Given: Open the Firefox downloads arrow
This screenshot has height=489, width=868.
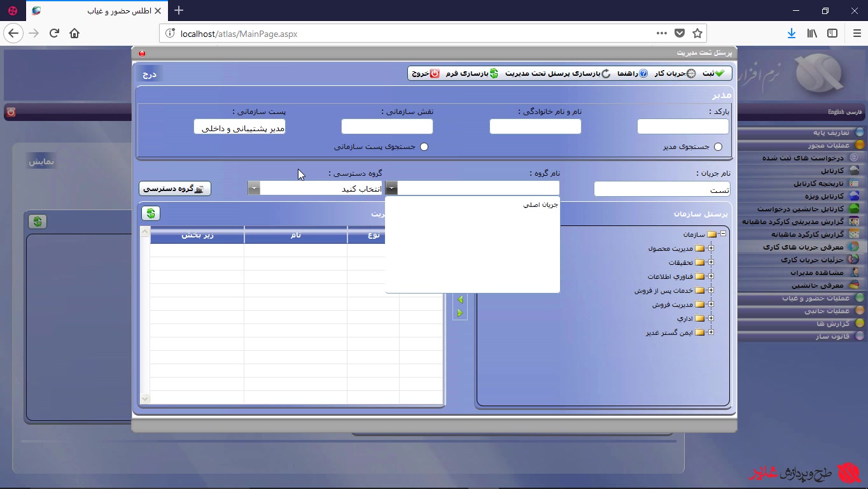Looking at the screenshot, I should (x=792, y=34).
